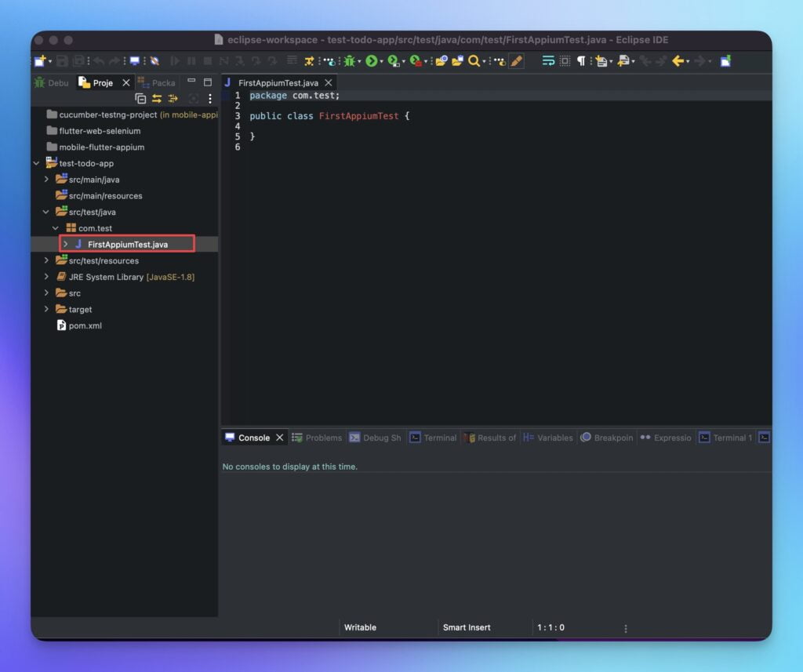Click the Use Step Filters icon
803x672 pixels.
click(309, 61)
